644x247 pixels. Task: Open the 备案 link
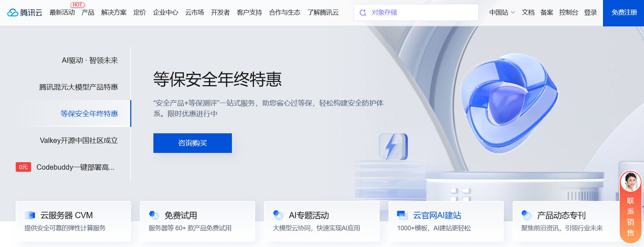(547, 12)
